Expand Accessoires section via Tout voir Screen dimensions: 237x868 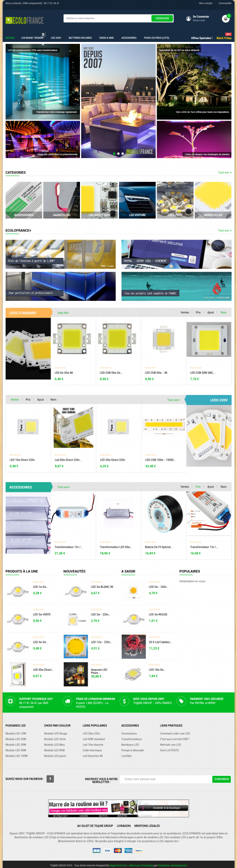(x=64, y=487)
